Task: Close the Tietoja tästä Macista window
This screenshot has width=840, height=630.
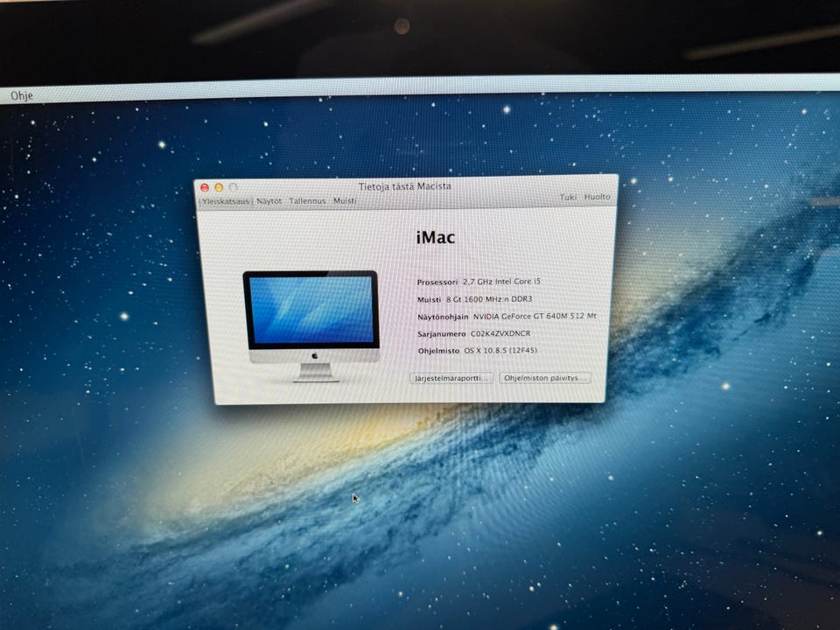Action: pos(205,187)
